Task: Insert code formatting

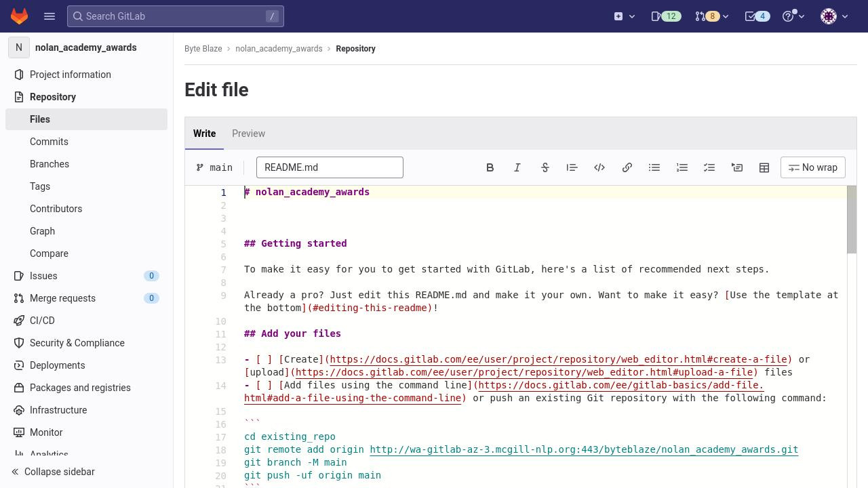Action: [x=599, y=167]
